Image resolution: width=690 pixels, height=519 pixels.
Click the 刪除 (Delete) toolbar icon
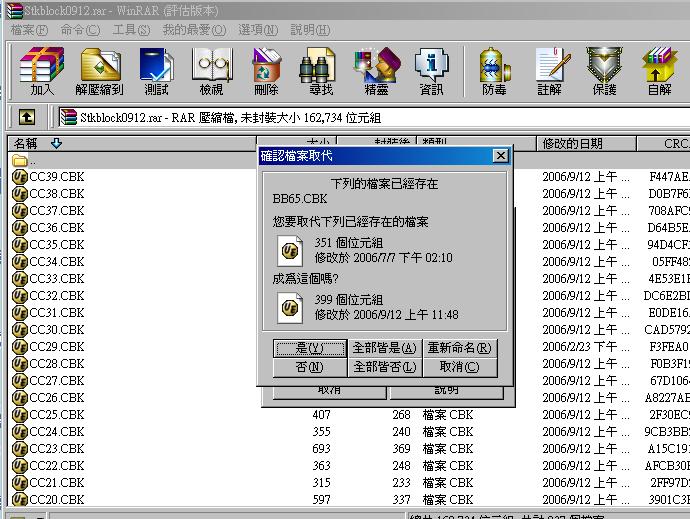267,72
